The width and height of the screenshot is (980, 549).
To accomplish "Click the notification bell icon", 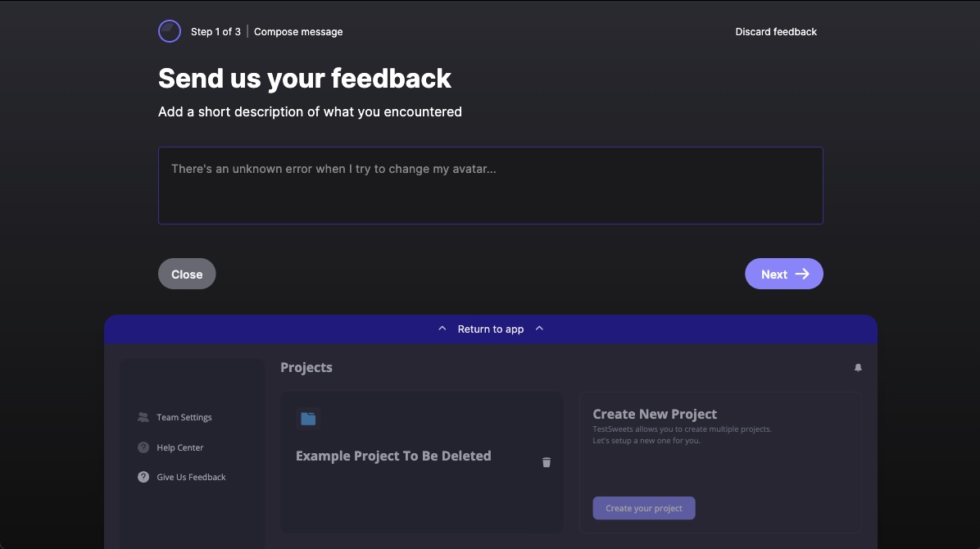I will 858,368.
